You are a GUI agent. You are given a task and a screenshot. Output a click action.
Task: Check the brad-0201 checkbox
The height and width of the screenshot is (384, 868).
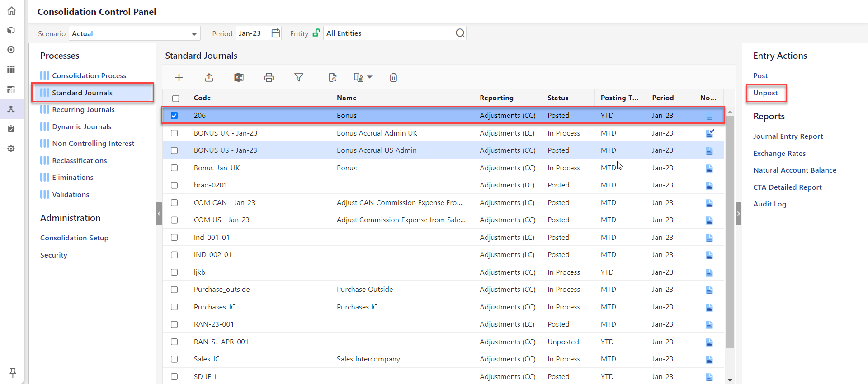(175, 185)
